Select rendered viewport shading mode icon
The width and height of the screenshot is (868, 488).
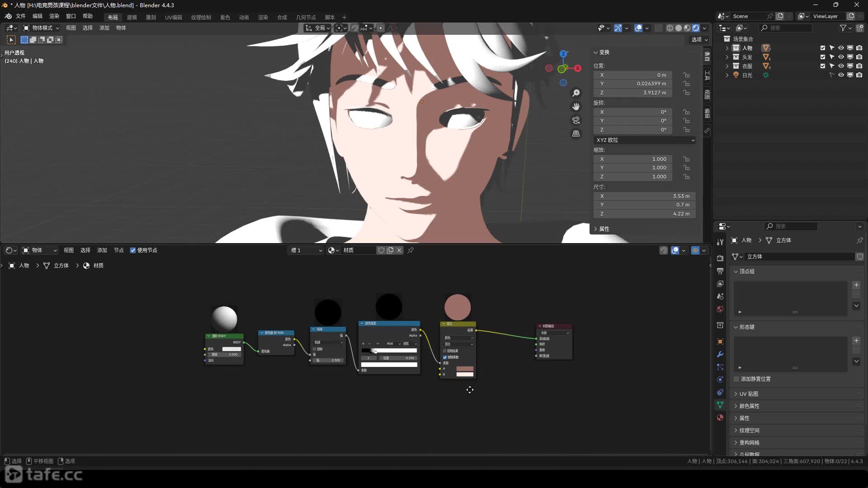coord(696,28)
